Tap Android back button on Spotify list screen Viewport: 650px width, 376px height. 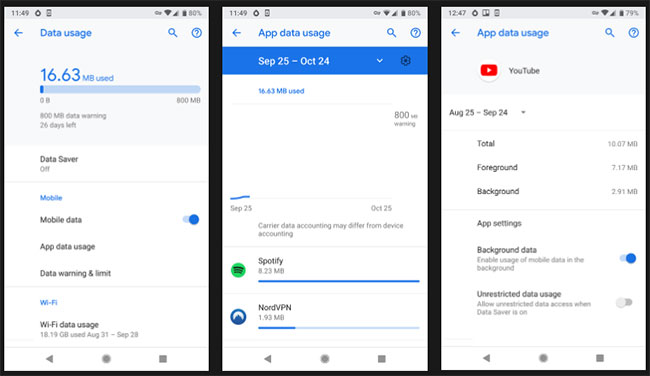[268, 359]
